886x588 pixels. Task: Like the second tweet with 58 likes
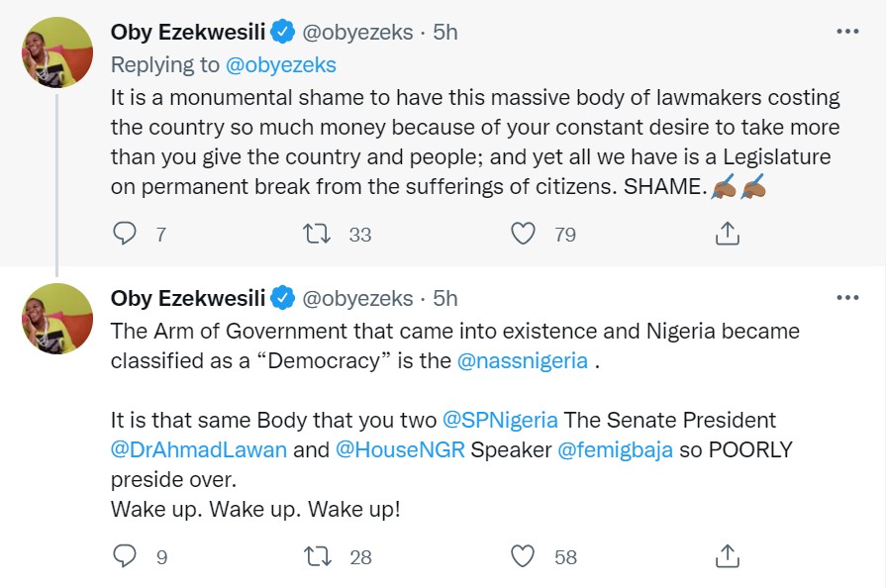coord(523,556)
